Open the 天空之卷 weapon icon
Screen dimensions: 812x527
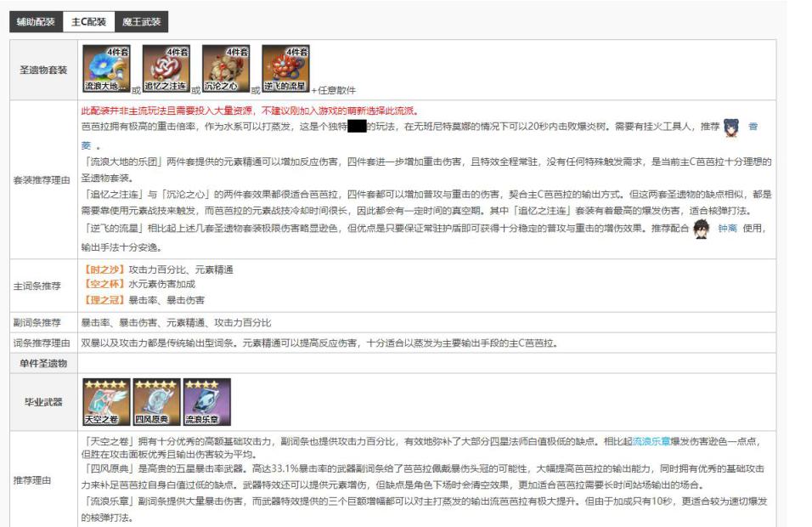click(106, 402)
